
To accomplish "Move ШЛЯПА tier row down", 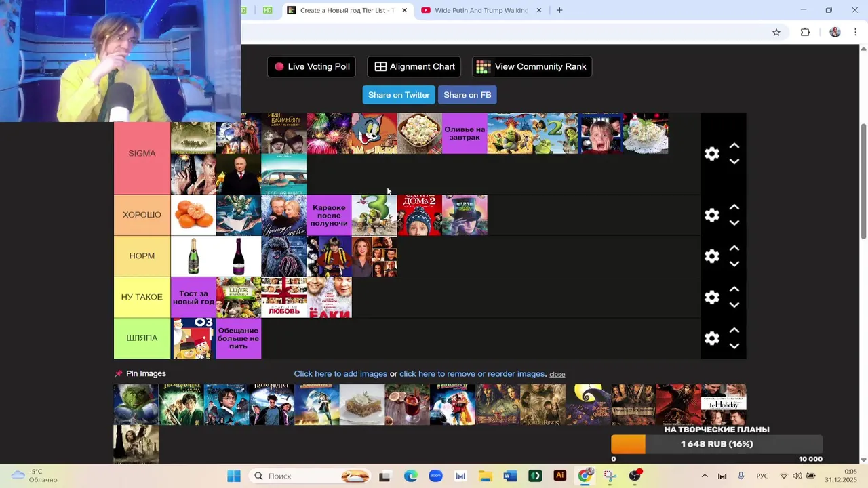I will point(734,346).
